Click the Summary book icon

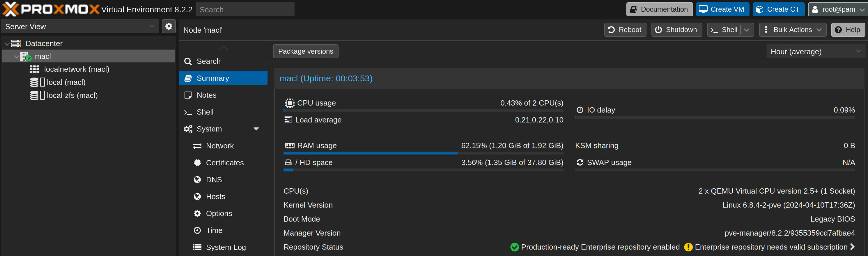[188, 78]
